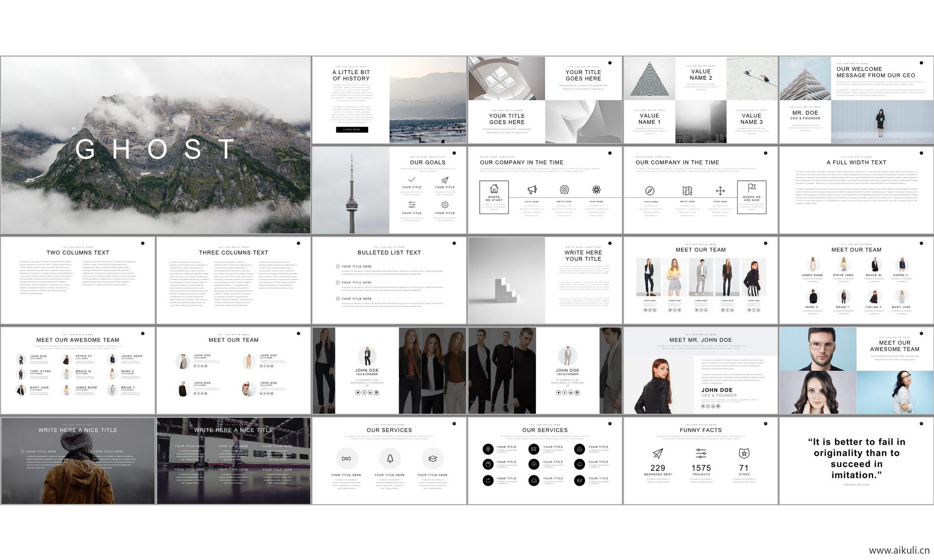Click the shield star icon above 71 Stars

tap(744, 453)
